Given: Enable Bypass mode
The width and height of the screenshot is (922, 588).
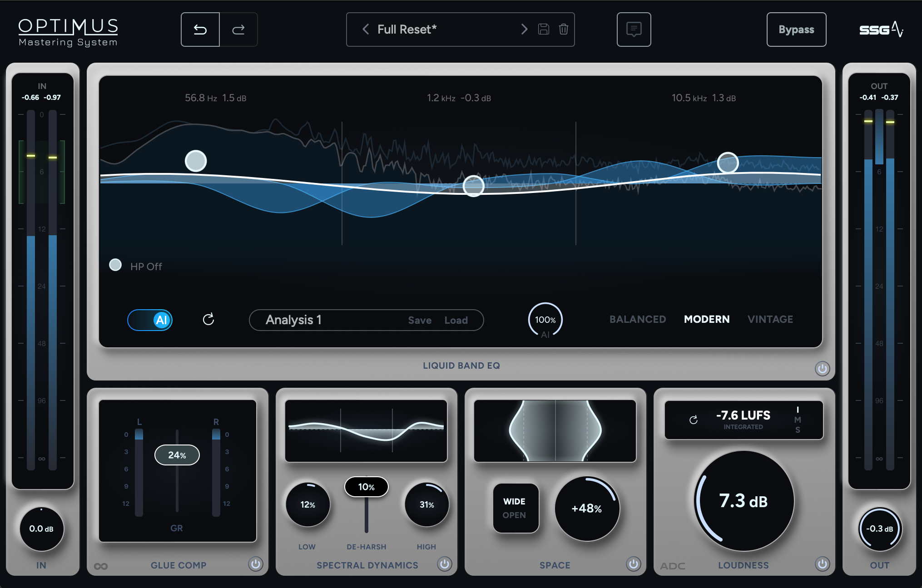Looking at the screenshot, I should 796,29.
